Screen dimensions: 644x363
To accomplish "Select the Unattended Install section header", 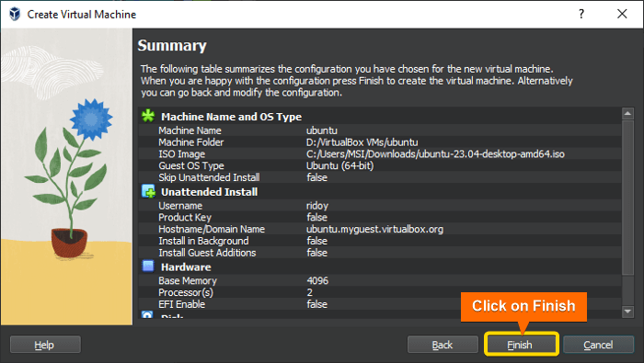I will [x=209, y=192].
